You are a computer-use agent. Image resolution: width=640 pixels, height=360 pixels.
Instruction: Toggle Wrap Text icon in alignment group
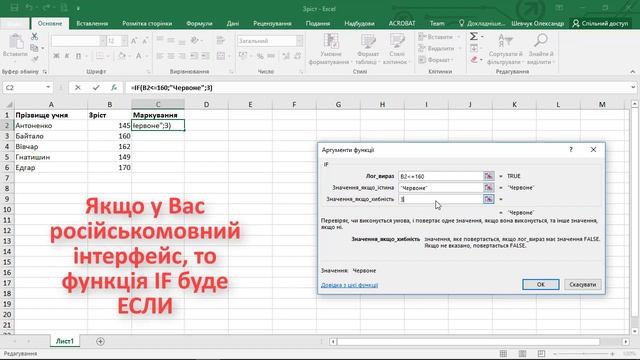coord(221,40)
